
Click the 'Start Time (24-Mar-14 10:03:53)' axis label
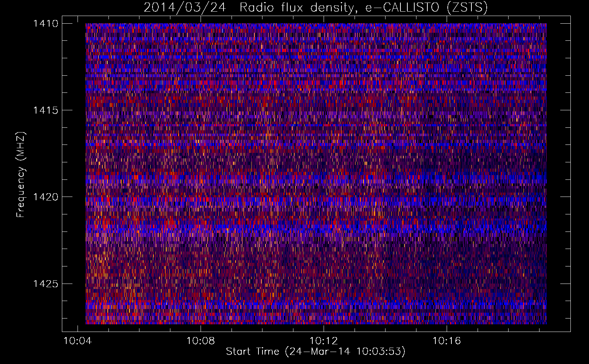click(x=316, y=352)
